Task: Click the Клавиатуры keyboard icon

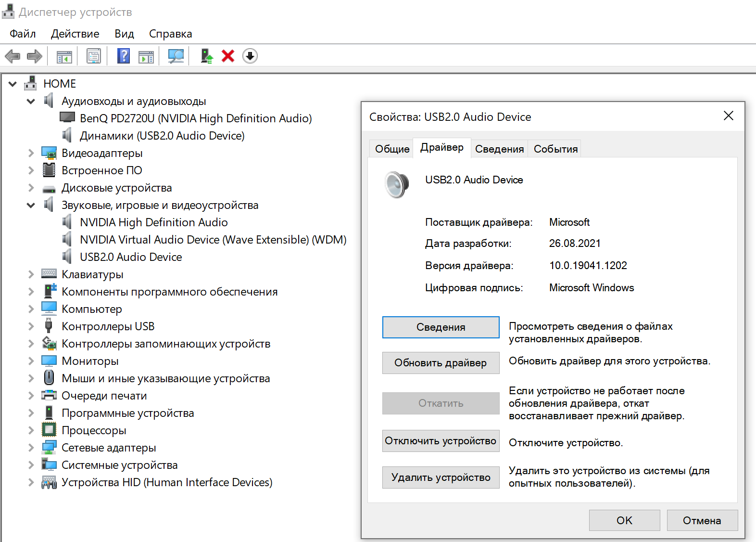Action: 49,274
